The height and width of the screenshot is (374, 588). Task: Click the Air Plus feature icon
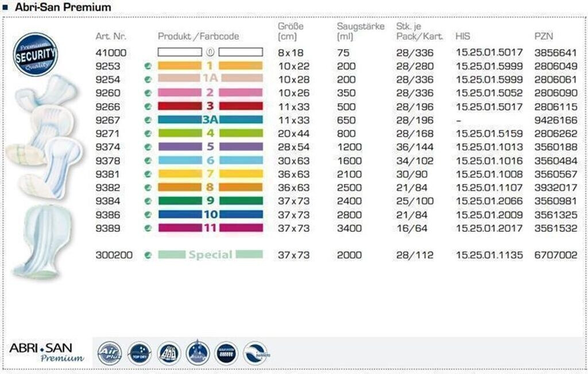(109, 353)
